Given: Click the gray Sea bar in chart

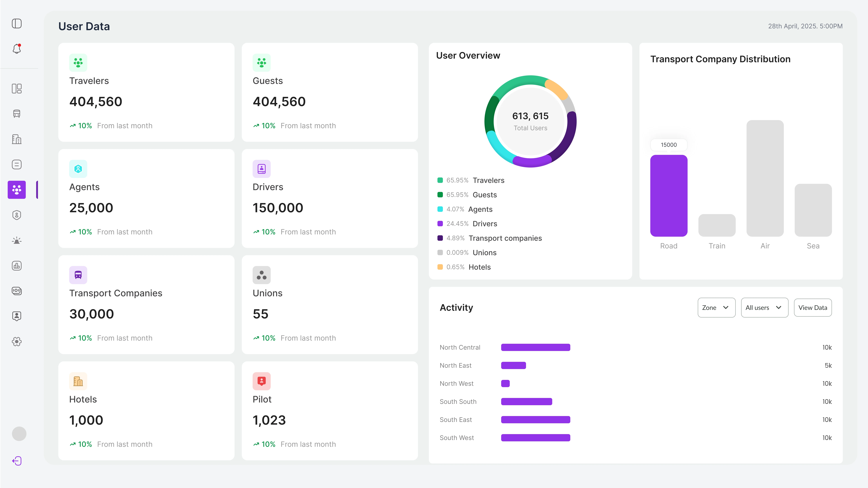Looking at the screenshot, I should (x=813, y=210).
